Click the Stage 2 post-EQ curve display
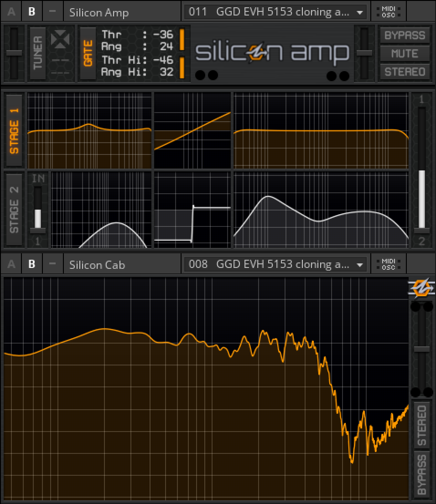 tap(321, 210)
